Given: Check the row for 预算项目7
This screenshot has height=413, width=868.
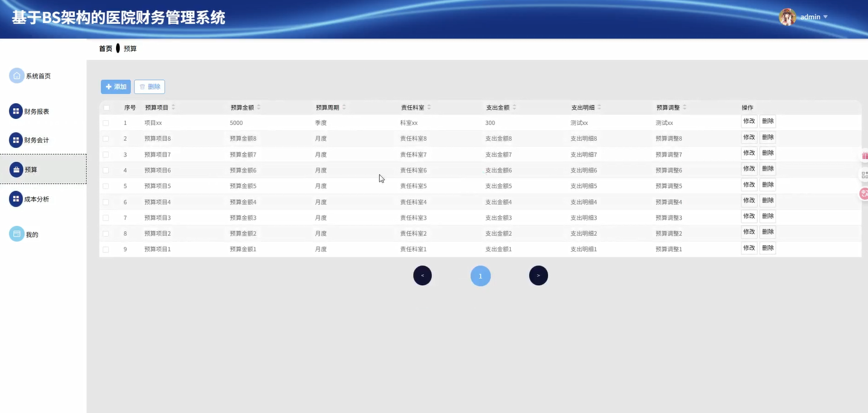Looking at the screenshot, I should tap(106, 155).
